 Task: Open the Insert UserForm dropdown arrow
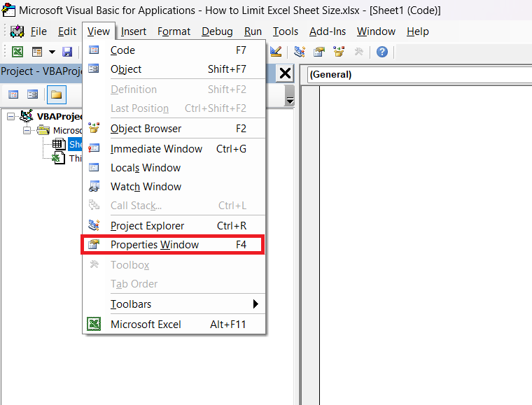[x=52, y=52]
